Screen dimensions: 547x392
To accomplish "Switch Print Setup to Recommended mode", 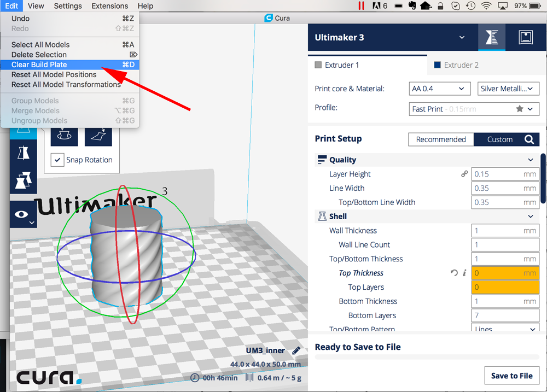I will pos(441,139).
